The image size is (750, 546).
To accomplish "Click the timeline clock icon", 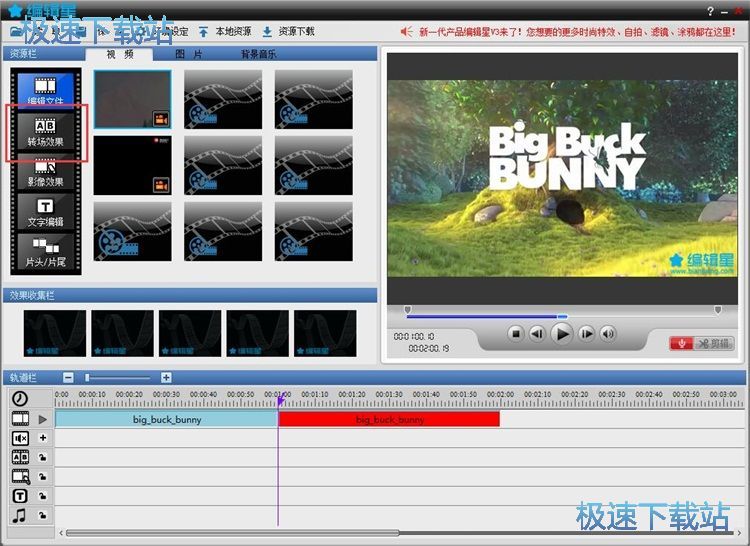I will pyautogui.click(x=20, y=398).
